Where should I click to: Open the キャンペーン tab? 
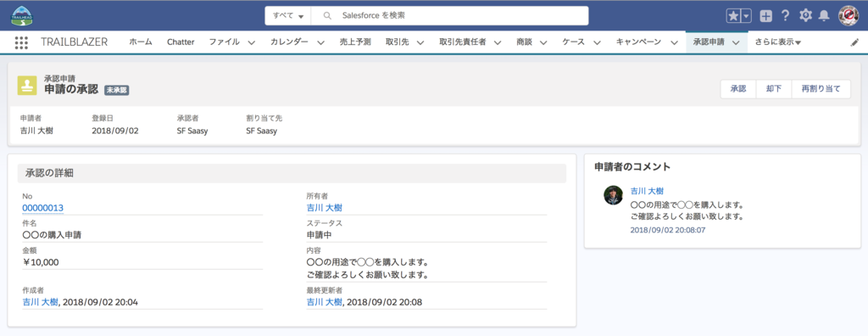pos(639,42)
